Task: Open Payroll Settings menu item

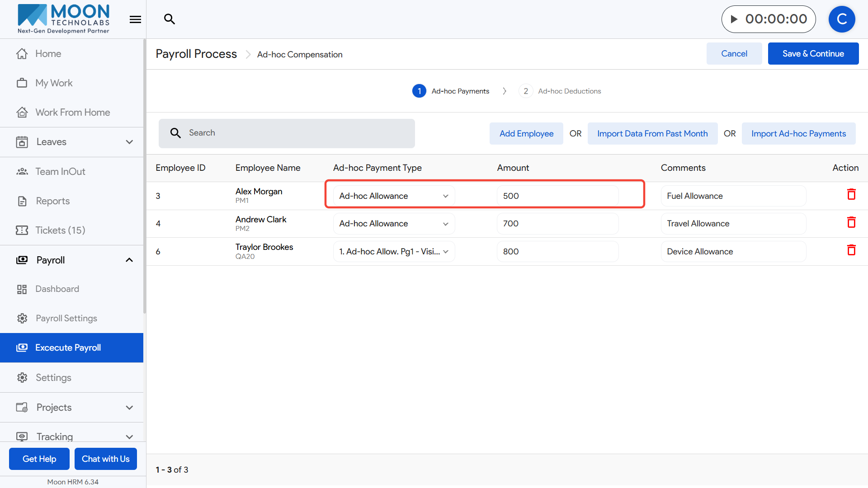Action: 66,319
